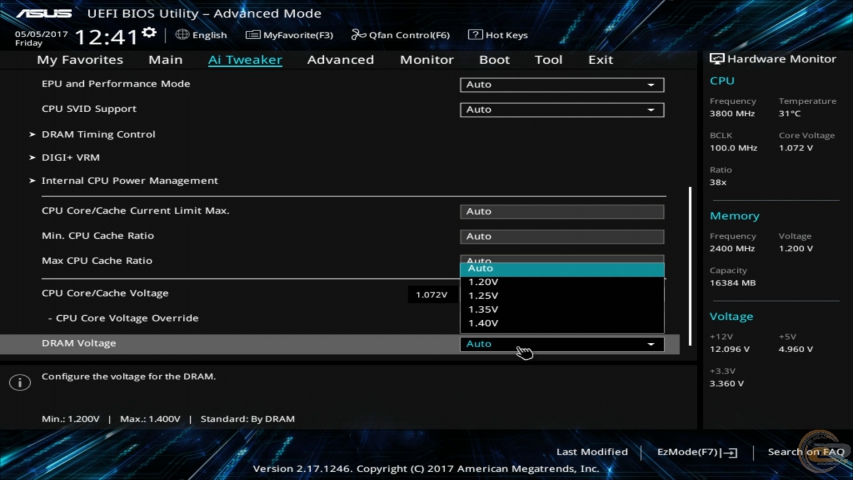Switch to the My Favorites tab
This screenshot has height=480, width=853.
(80, 60)
